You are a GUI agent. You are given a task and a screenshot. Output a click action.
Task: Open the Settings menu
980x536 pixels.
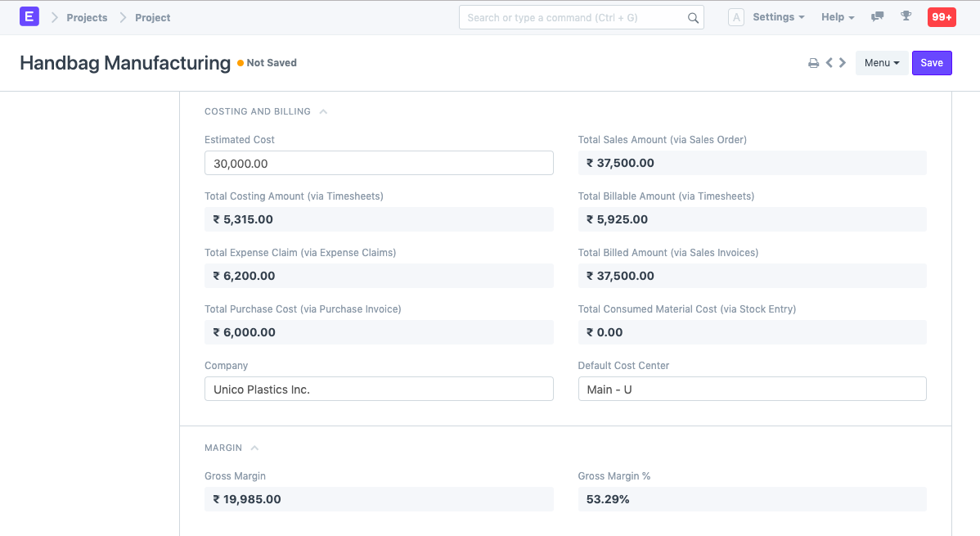(x=775, y=16)
